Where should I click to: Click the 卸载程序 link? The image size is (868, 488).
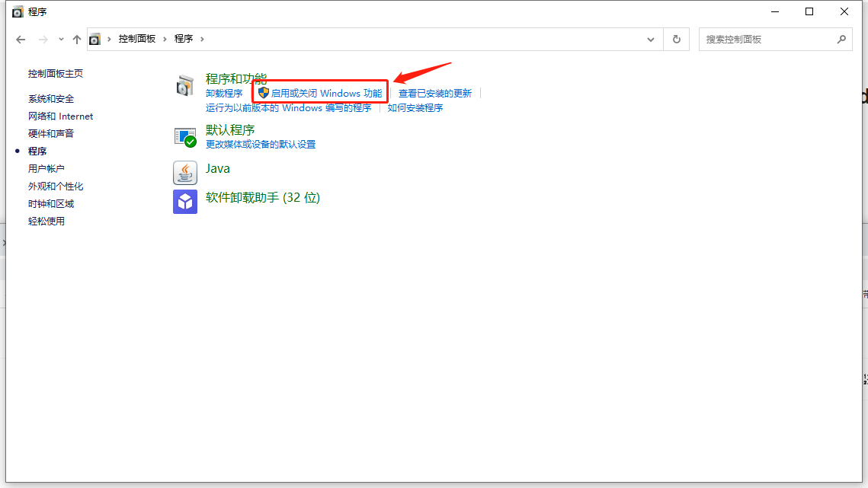224,93
